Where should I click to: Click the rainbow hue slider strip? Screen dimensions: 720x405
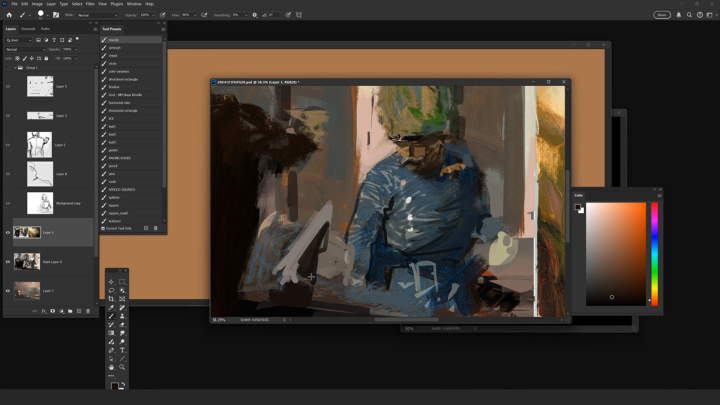(654, 253)
